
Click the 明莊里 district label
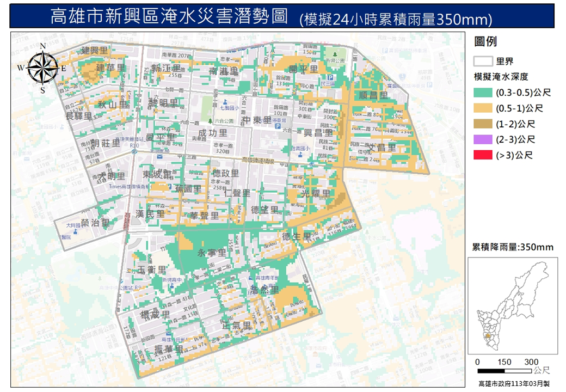[106, 143]
